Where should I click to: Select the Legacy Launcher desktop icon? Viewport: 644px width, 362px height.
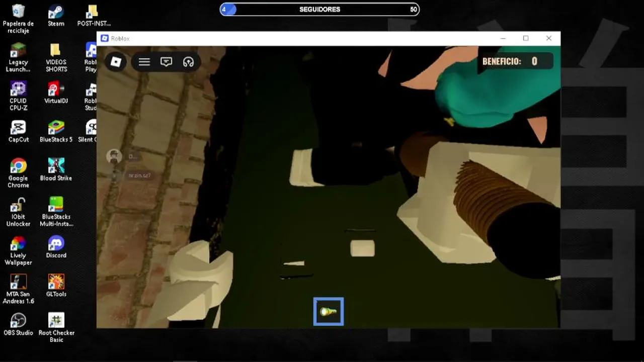tap(18, 58)
